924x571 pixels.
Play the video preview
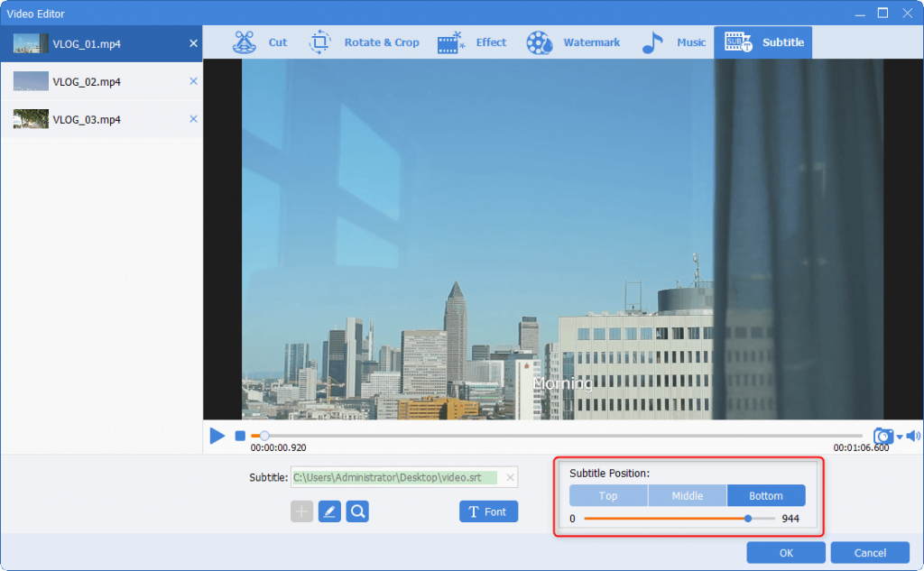[x=217, y=437]
